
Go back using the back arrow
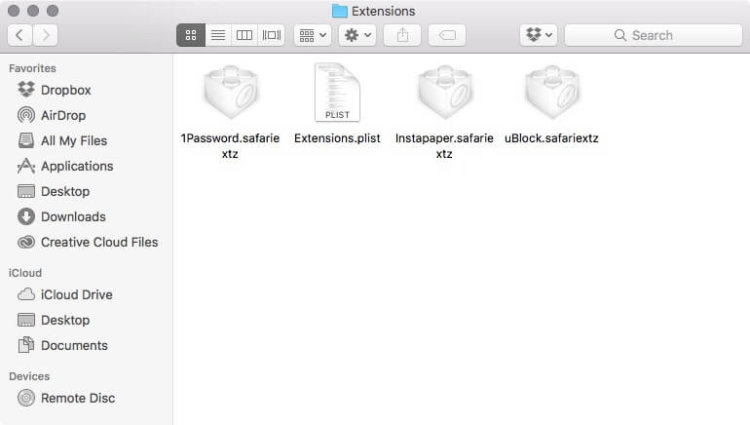coord(20,35)
